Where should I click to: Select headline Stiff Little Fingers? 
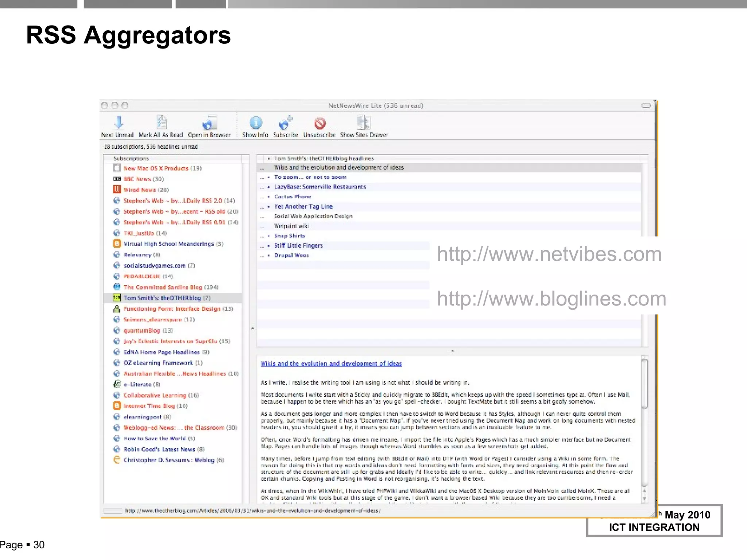[343, 245]
